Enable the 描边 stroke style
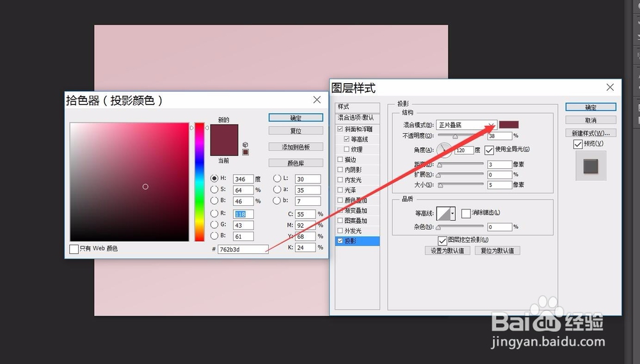This screenshot has width=640, height=364. pos(340,159)
